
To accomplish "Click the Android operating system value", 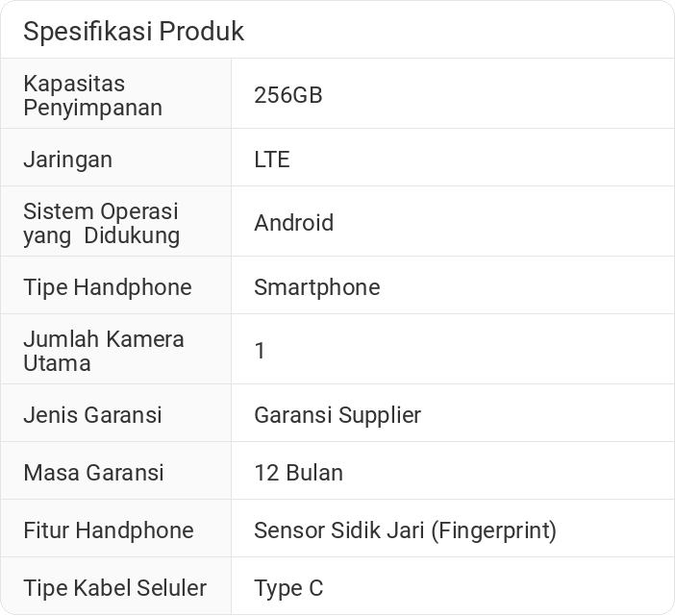I will pos(293,223).
